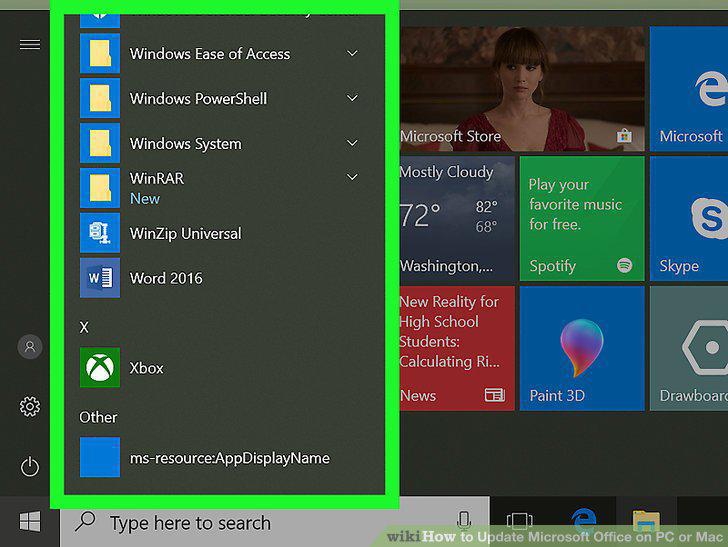Open the Xbox app icon

(x=100, y=367)
